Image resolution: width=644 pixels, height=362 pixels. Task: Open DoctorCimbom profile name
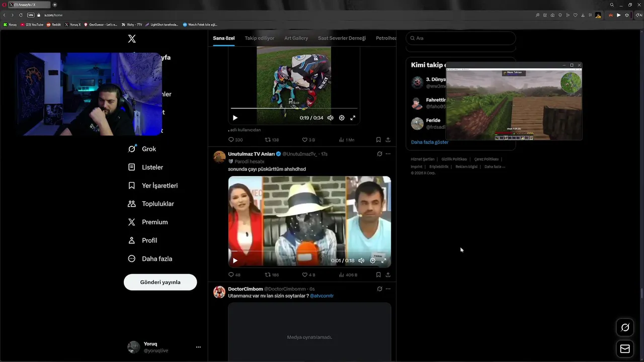245,289
